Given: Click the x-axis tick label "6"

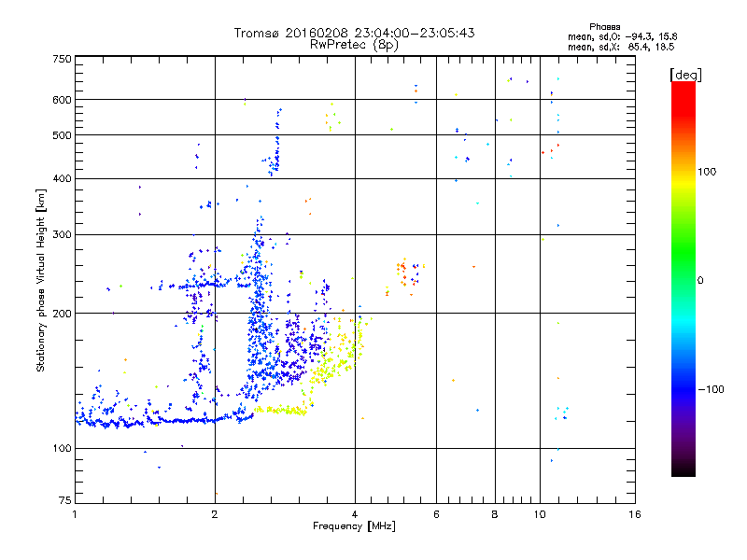Looking at the screenshot, I should [x=436, y=514].
